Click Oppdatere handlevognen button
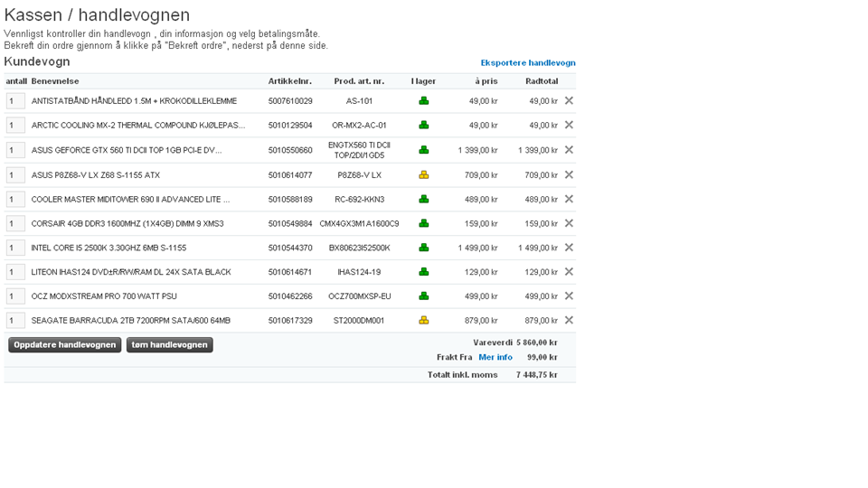The image size is (868, 488). (x=65, y=344)
